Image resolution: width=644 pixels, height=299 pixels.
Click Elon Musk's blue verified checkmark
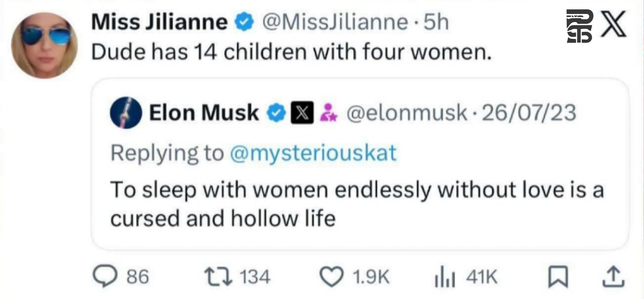click(x=276, y=113)
